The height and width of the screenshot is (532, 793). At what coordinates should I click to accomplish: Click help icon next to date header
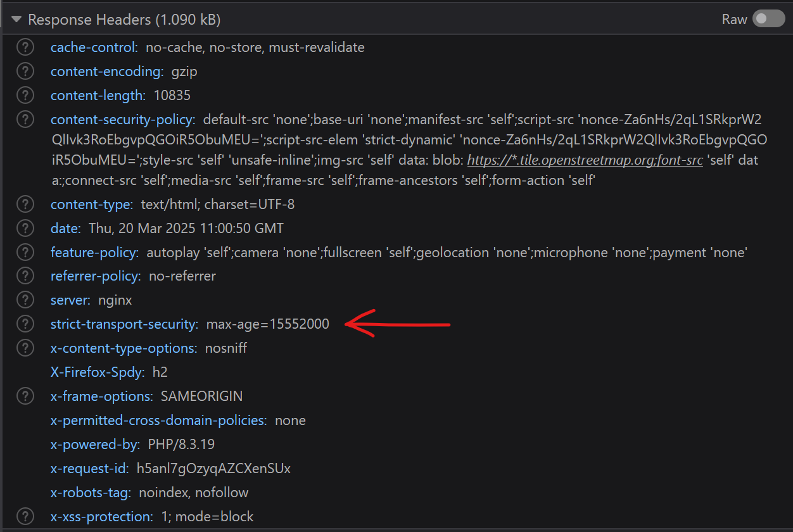coord(25,228)
